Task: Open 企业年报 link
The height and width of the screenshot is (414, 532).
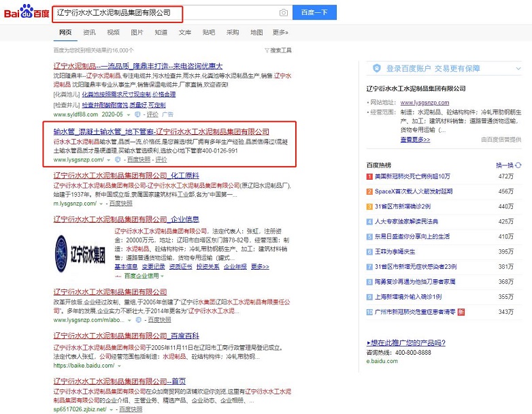Action: pos(235,267)
